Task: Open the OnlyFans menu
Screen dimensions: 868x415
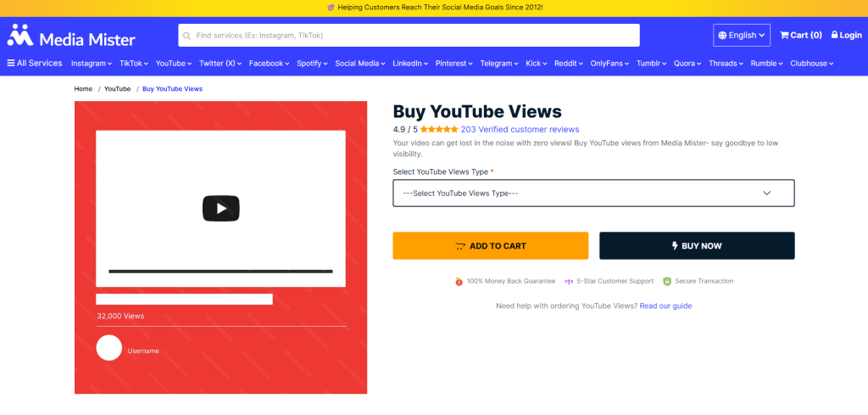Action: click(609, 63)
